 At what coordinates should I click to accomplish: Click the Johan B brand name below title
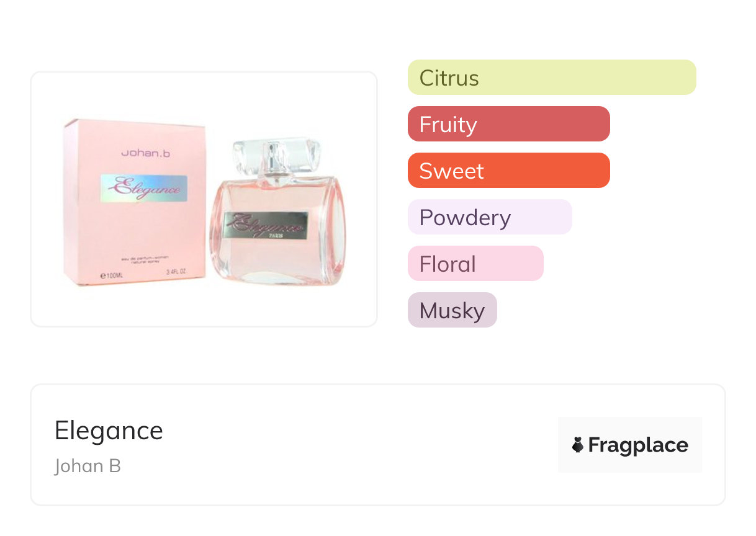(x=88, y=466)
